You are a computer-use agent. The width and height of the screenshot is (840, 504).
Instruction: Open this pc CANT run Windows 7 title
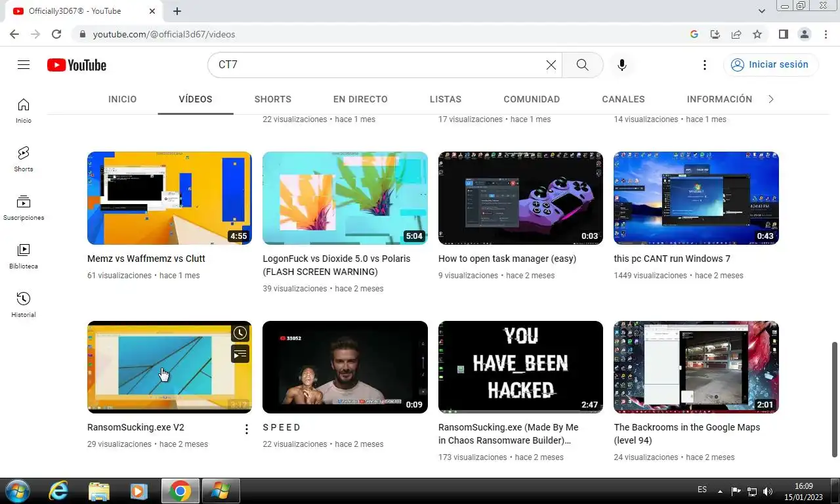pos(672,259)
